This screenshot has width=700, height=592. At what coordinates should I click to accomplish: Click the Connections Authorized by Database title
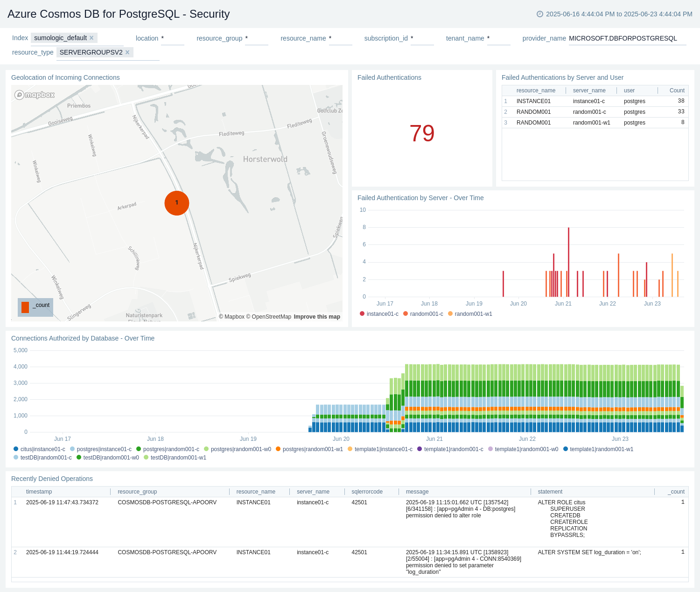(x=83, y=338)
